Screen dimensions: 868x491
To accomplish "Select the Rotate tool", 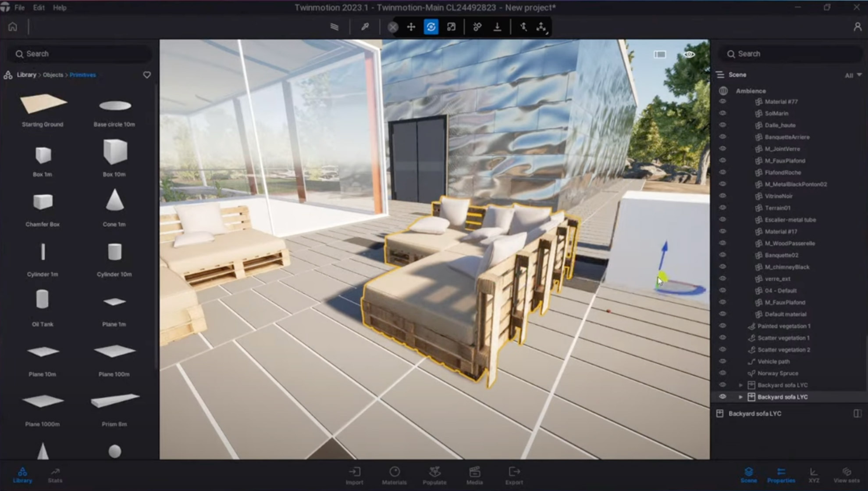I will [431, 27].
